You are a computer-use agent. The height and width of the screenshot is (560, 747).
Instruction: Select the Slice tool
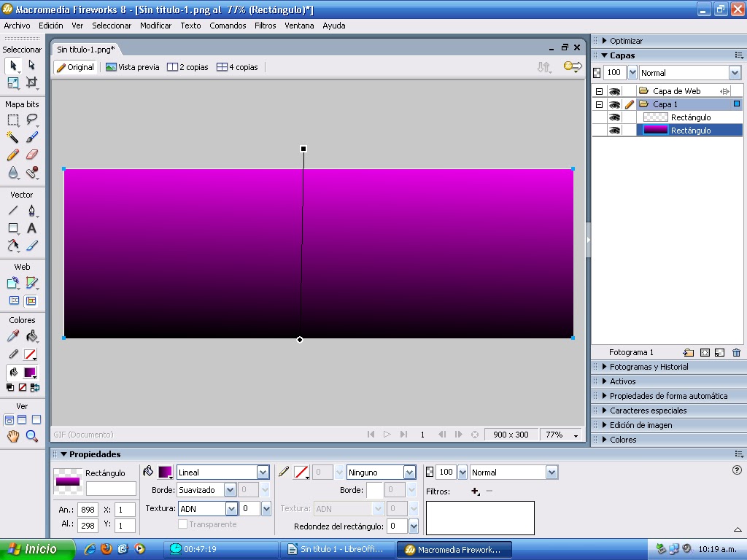(31, 283)
